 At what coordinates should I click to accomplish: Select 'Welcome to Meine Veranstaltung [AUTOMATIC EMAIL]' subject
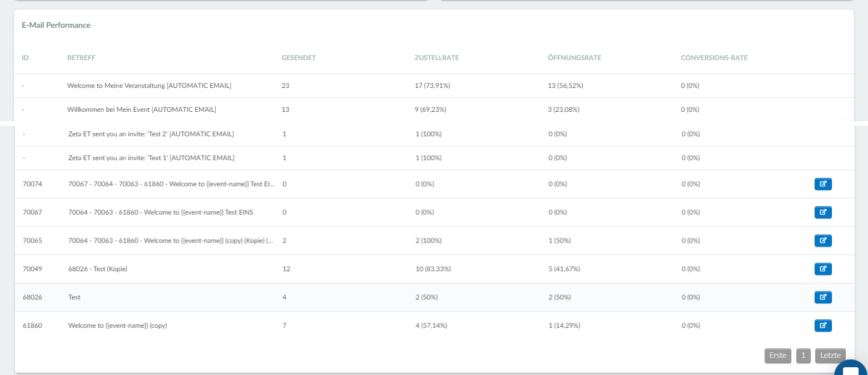(149, 86)
